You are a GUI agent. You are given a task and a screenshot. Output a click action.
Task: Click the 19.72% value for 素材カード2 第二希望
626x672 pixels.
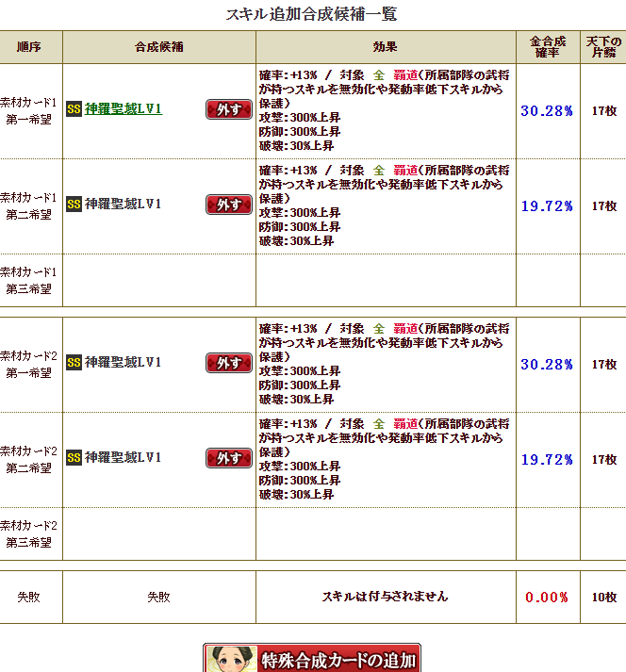pos(547,460)
